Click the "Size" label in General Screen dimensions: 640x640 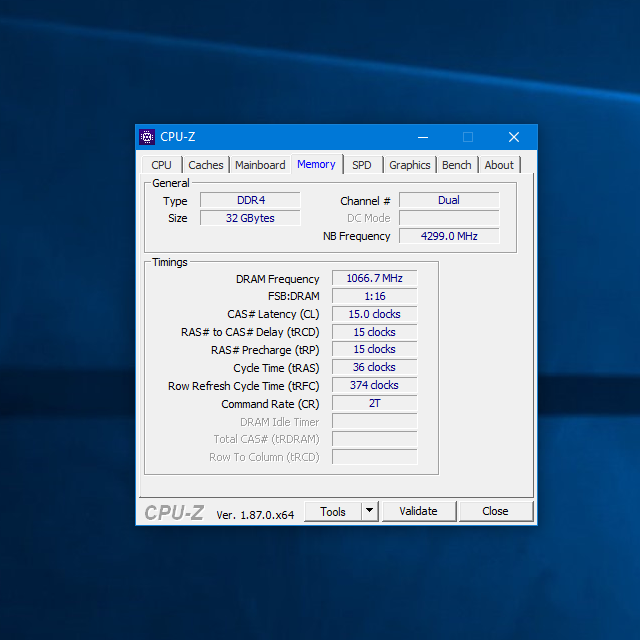178,218
